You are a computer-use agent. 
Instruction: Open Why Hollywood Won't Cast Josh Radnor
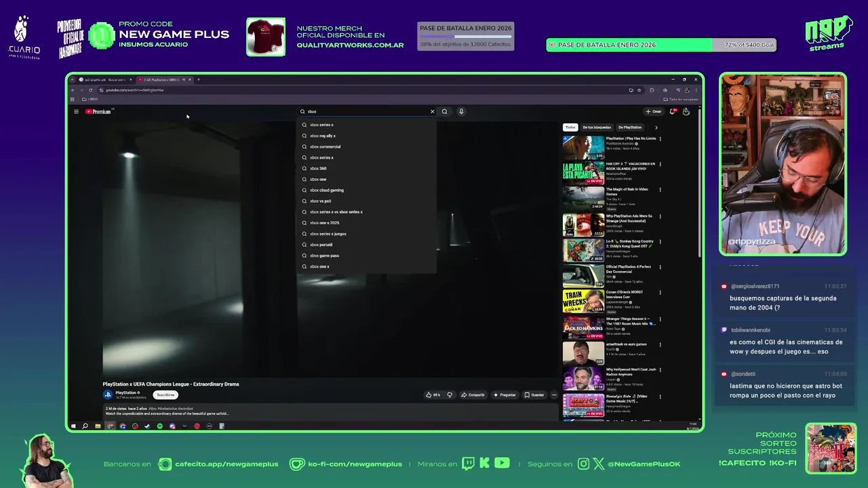point(631,372)
